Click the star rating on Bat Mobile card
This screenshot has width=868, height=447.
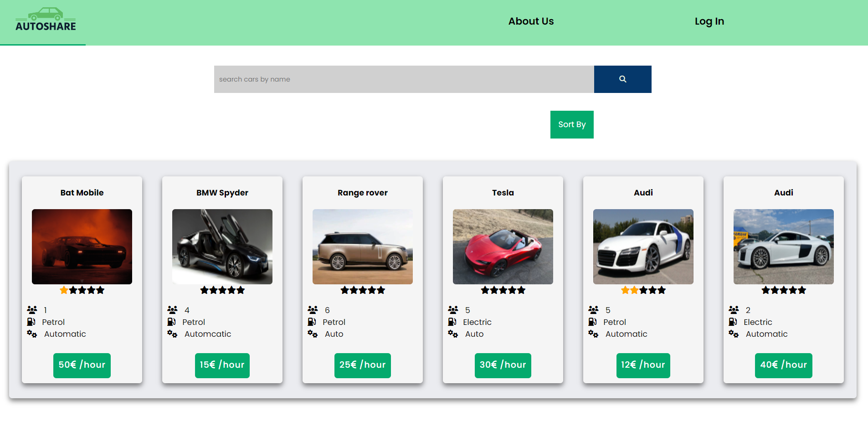pyautogui.click(x=82, y=290)
